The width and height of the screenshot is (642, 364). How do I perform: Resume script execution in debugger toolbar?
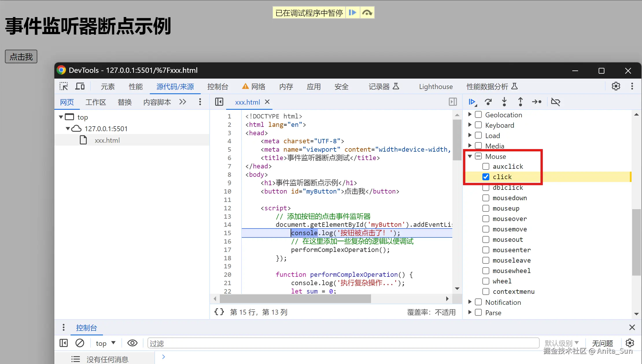tap(472, 102)
